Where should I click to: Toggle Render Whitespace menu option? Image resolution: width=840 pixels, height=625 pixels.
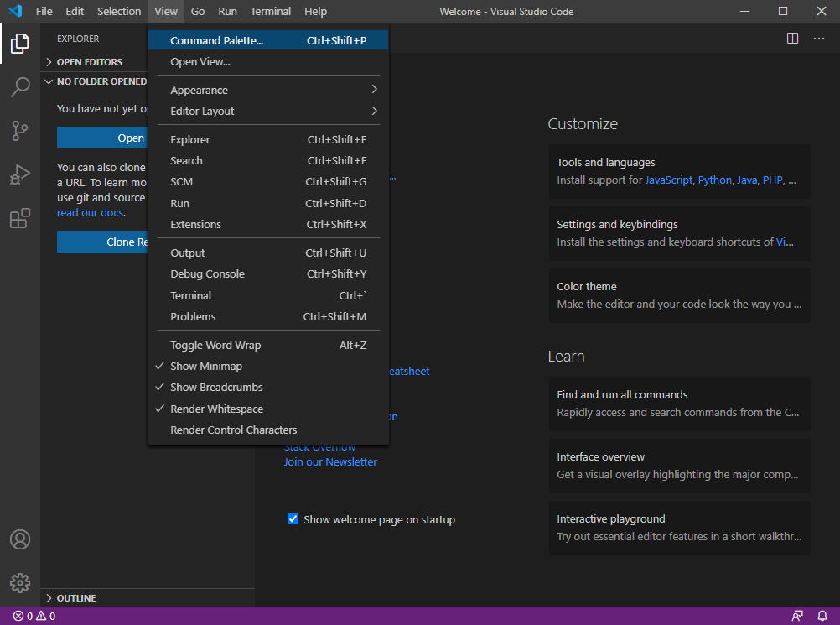268,409
